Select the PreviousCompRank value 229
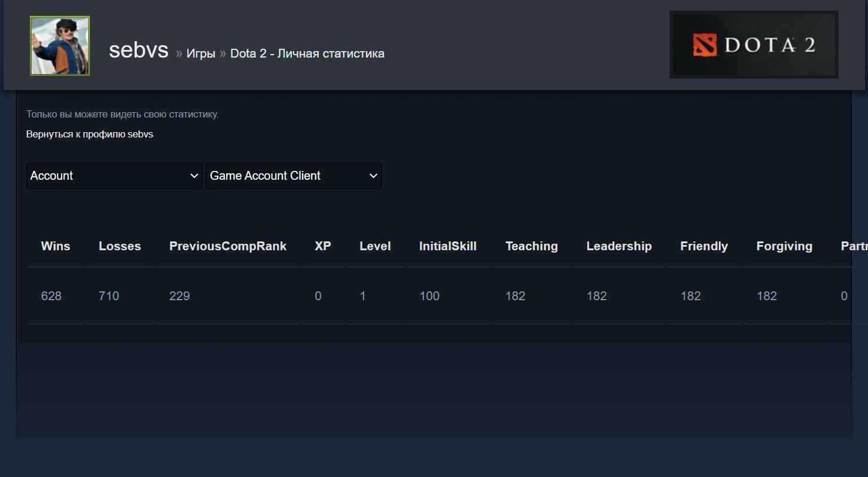The width and height of the screenshot is (868, 477). pyautogui.click(x=180, y=296)
